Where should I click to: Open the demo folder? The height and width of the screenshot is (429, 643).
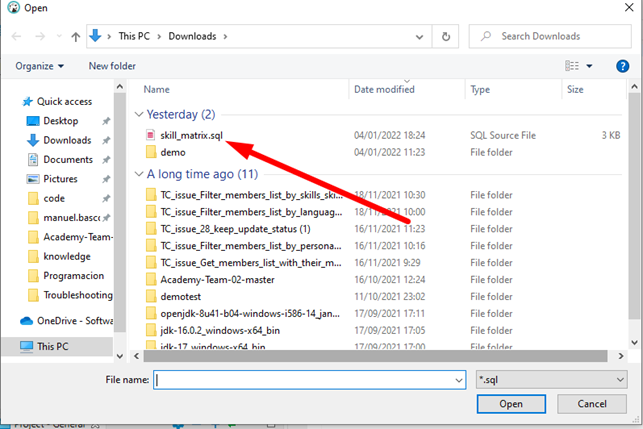pyautogui.click(x=172, y=152)
